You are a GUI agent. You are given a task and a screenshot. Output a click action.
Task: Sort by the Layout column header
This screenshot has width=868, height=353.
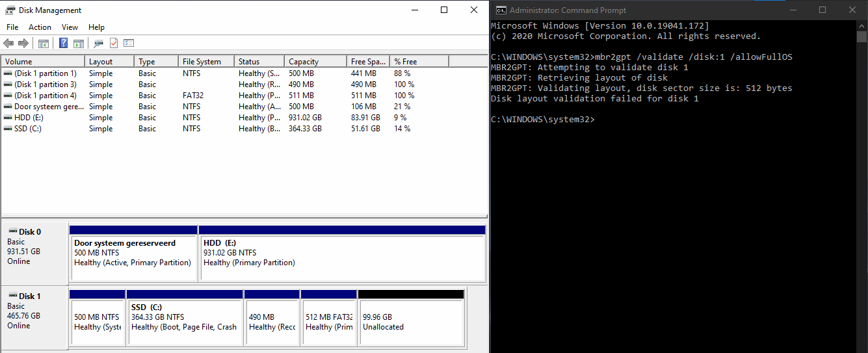click(x=109, y=61)
